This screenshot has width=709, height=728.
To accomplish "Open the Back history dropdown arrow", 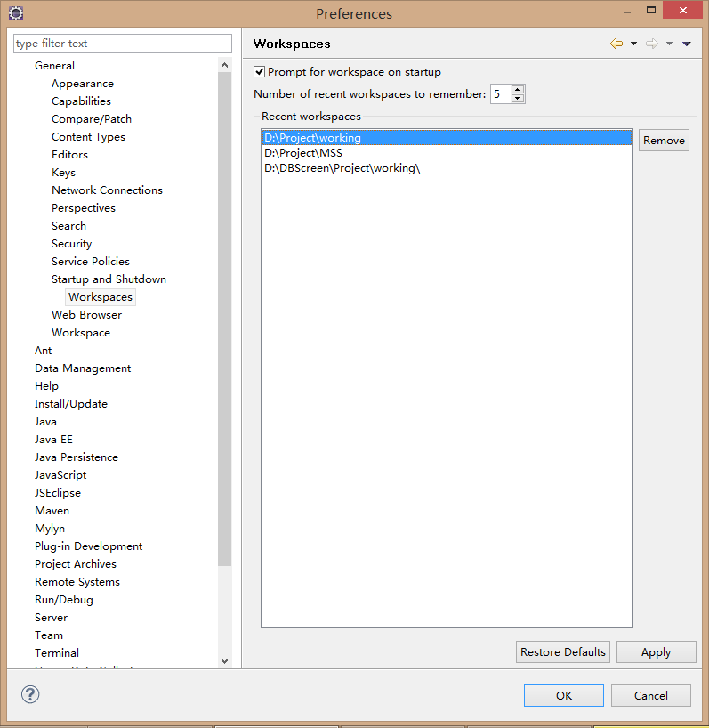I will click(x=633, y=44).
